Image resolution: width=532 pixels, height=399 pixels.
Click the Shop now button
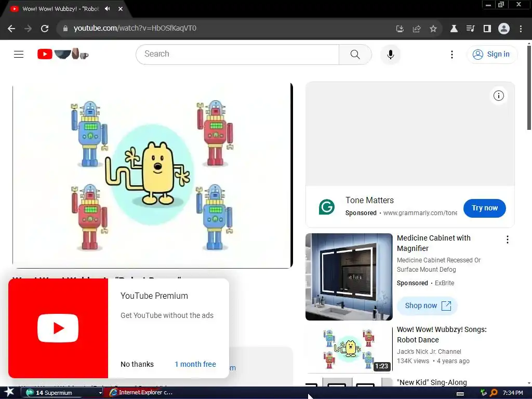(427, 305)
